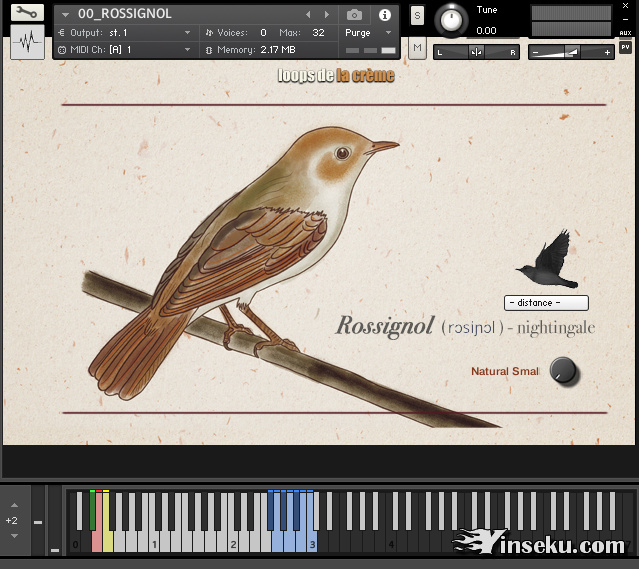
Task: Go to previous instrument with left arrow
Action: pyautogui.click(x=308, y=15)
